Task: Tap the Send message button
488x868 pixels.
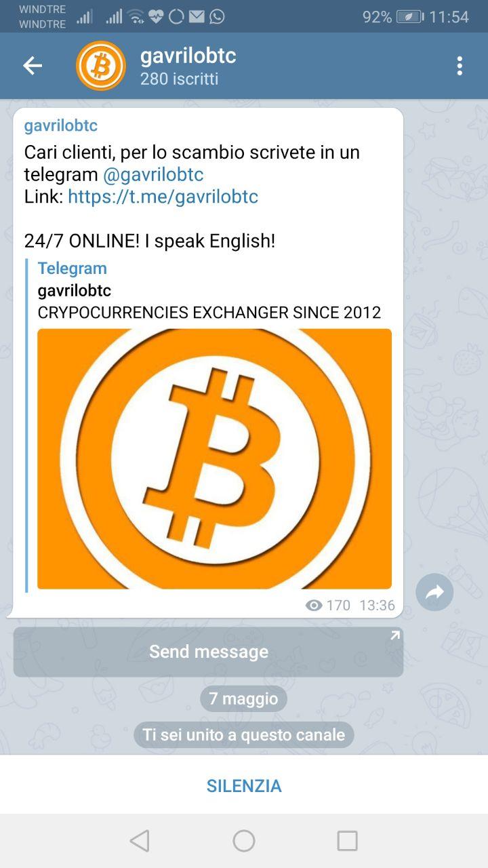Action: click(208, 652)
